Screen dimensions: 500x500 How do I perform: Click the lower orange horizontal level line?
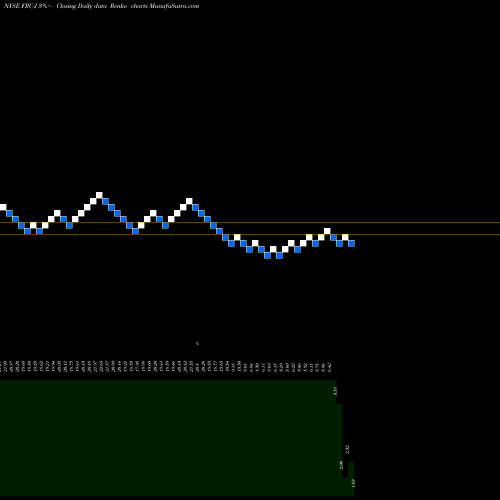pos(250,235)
